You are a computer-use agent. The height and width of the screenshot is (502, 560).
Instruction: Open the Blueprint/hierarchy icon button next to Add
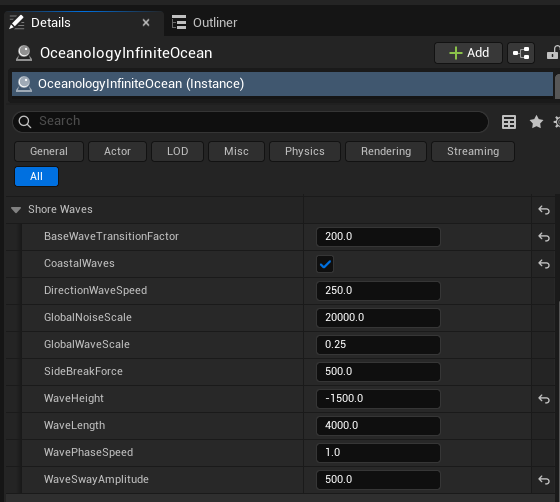click(x=521, y=53)
